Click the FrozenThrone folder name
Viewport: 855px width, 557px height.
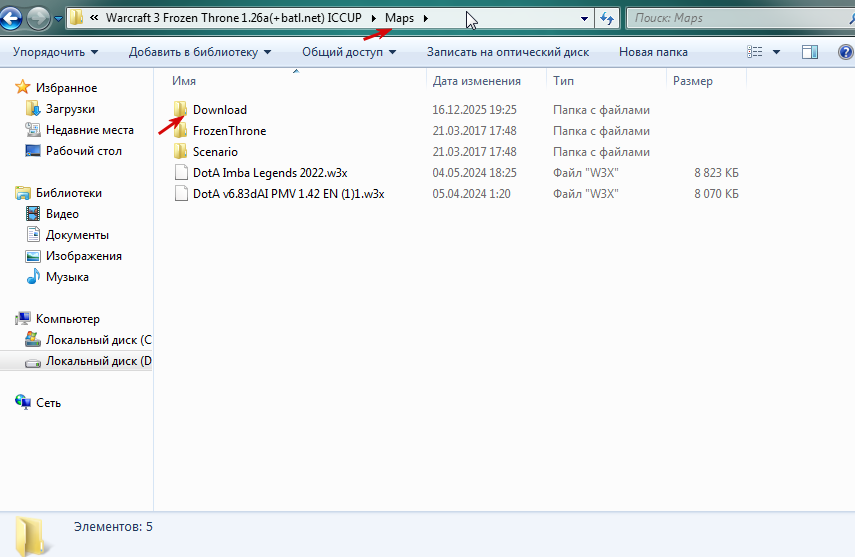229,131
